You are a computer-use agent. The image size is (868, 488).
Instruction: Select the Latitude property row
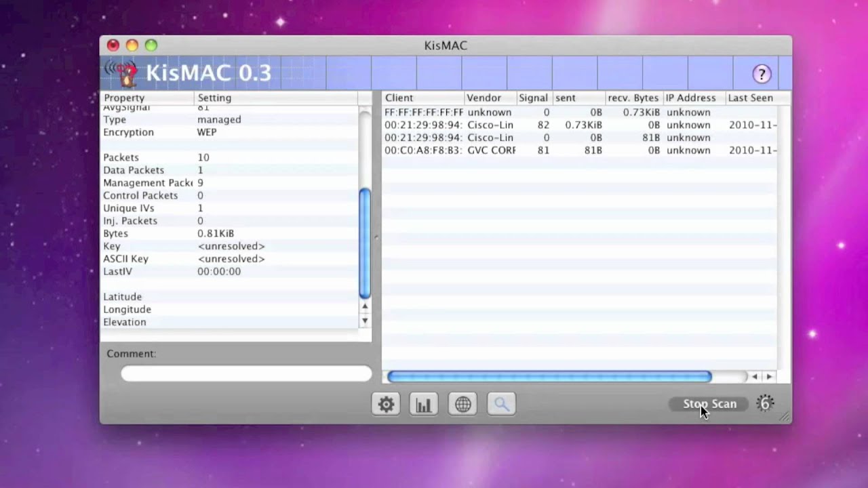229,297
